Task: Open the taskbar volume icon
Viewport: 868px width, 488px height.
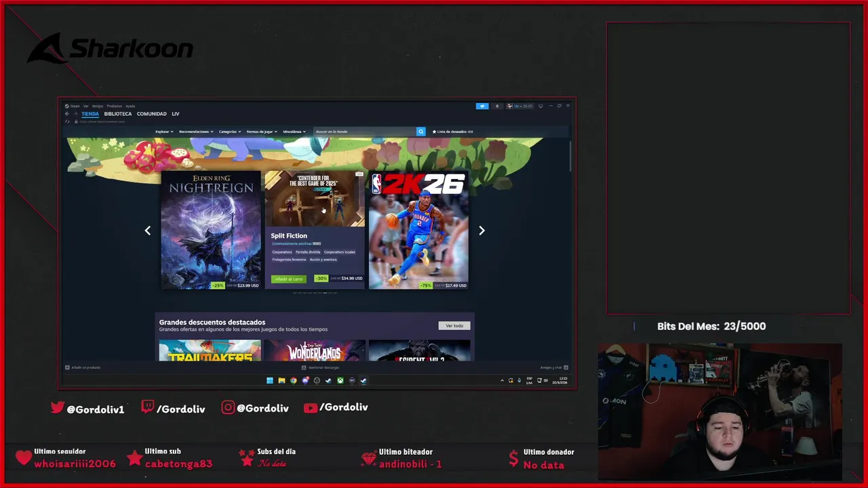Action: [546, 380]
